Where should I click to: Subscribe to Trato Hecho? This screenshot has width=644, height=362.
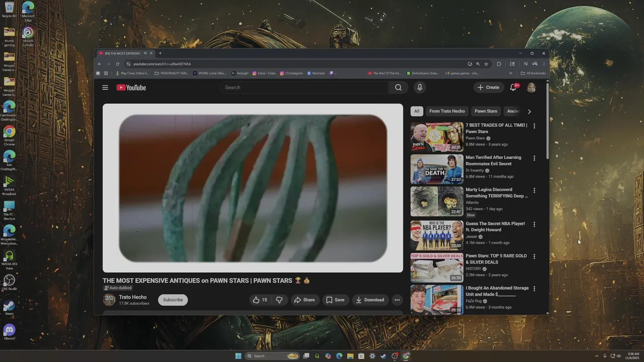point(173,300)
